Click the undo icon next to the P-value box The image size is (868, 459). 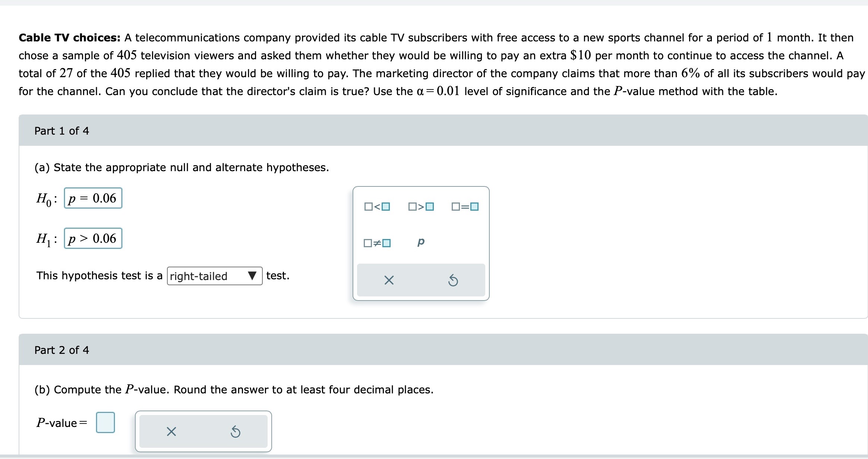click(x=235, y=431)
